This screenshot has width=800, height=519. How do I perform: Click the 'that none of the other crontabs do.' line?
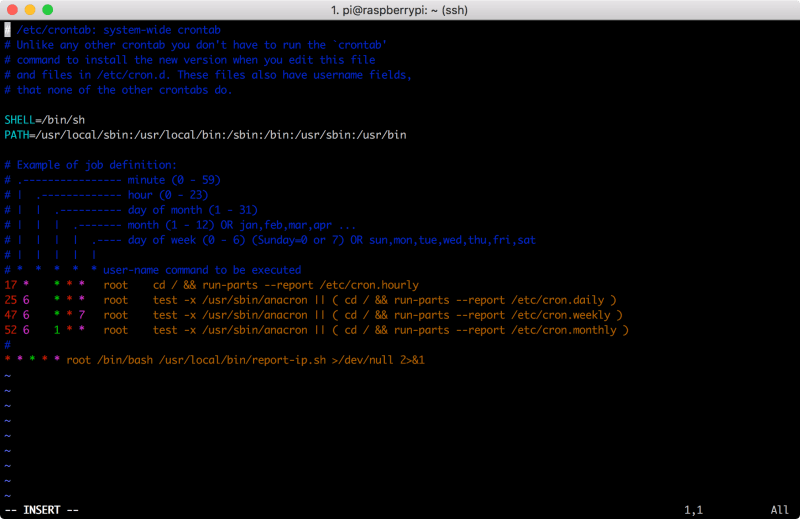point(118,90)
